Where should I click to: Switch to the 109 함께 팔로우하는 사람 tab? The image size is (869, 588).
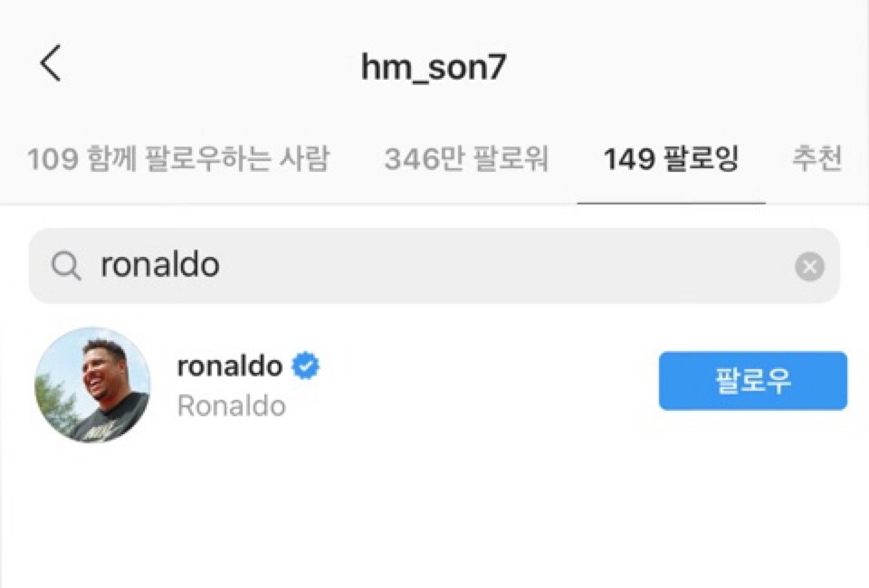coord(178,159)
